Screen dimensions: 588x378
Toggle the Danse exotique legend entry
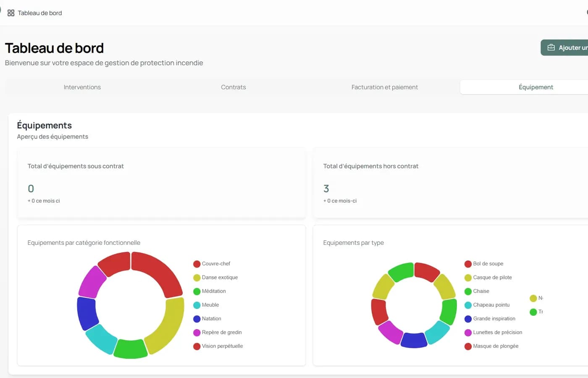[x=215, y=278]
